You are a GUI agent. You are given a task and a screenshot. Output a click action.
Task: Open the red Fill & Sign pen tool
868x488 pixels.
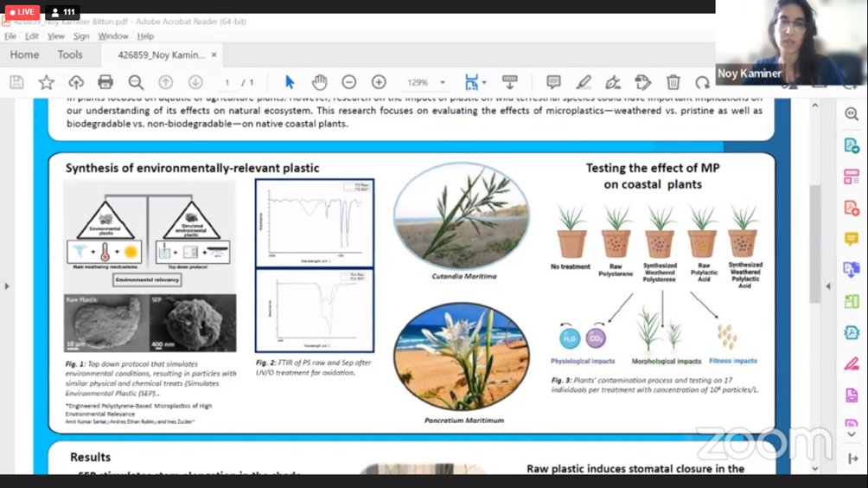pyautogui.click(x=852, y=364)
